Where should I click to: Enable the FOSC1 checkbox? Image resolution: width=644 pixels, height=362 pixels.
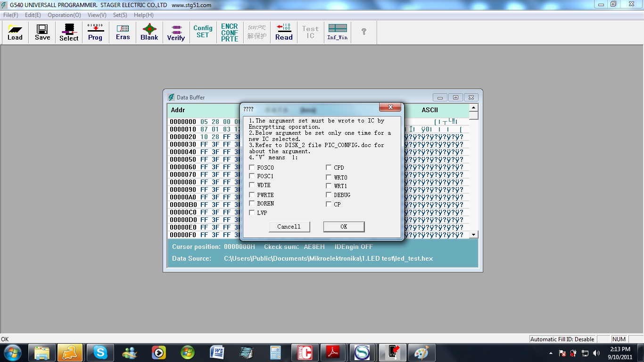coord(252,176)
